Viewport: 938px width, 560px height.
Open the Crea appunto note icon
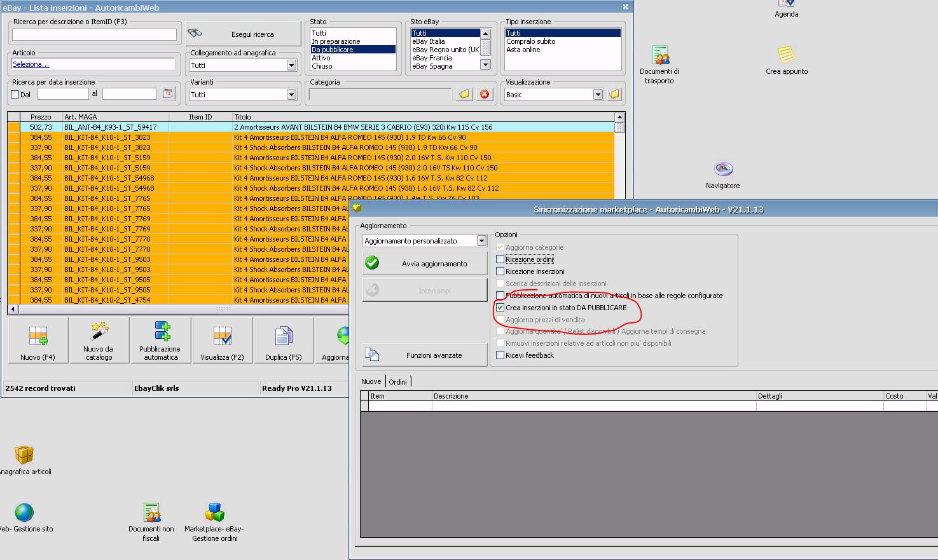787,60
